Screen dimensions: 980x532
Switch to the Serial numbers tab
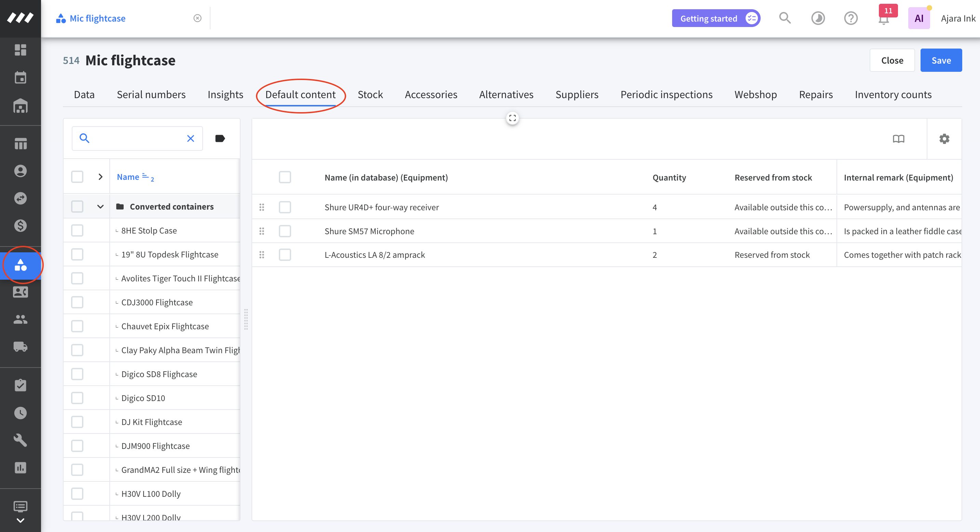[x=151, y=94]
